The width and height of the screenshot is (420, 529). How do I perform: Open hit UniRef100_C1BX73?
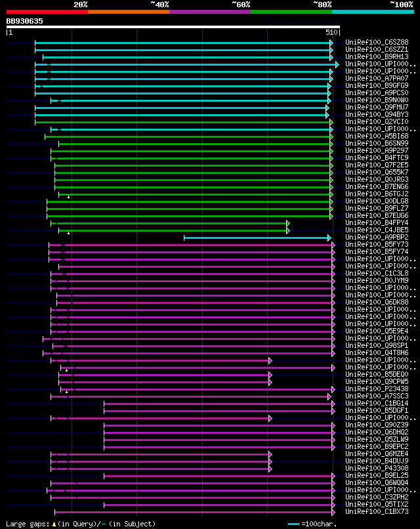(x=377, y=511)
